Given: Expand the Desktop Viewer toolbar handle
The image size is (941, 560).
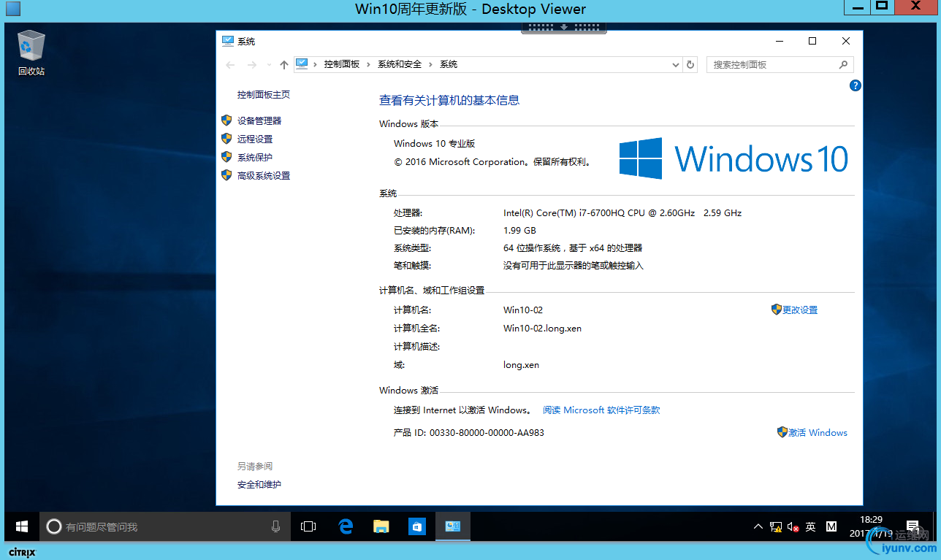Looking at the screenshot, I should (x=564, y=27).
